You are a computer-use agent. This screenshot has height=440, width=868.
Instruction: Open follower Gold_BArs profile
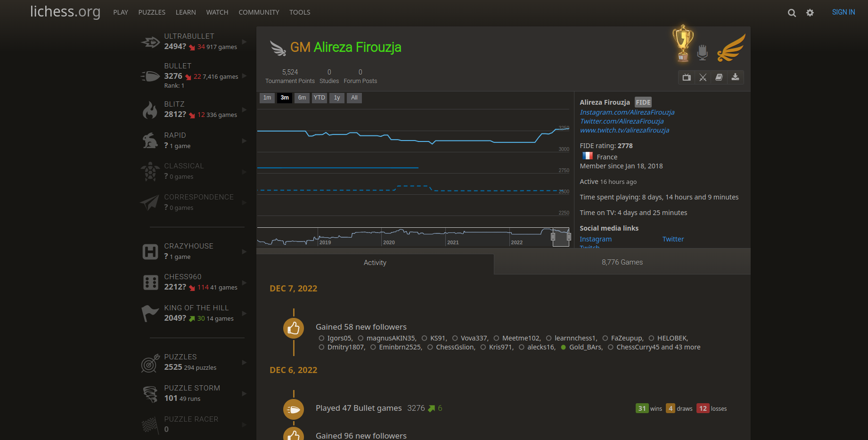click(x=585, y=347)
